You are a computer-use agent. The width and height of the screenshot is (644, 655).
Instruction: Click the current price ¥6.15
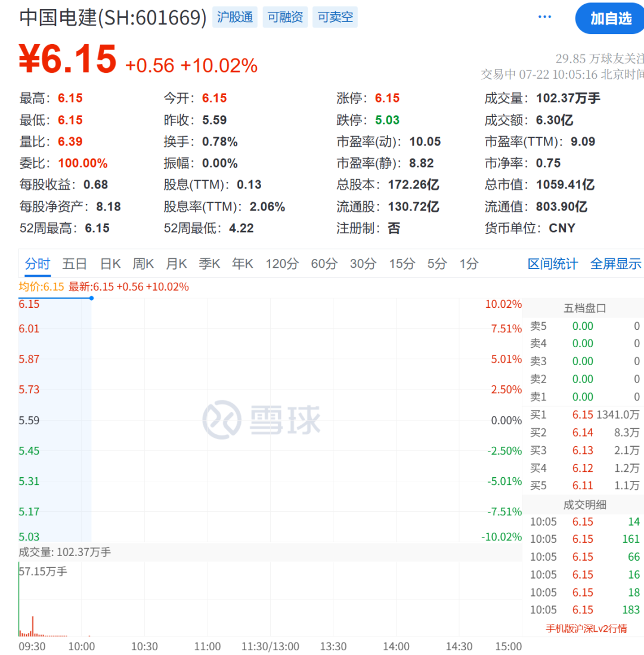tap(67, 59)
